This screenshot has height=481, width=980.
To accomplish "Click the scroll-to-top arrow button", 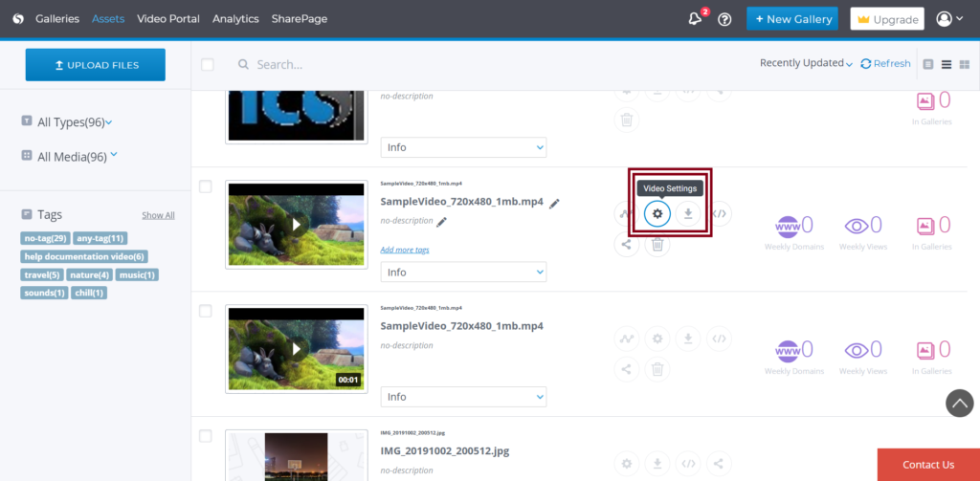I will [959, 403].
